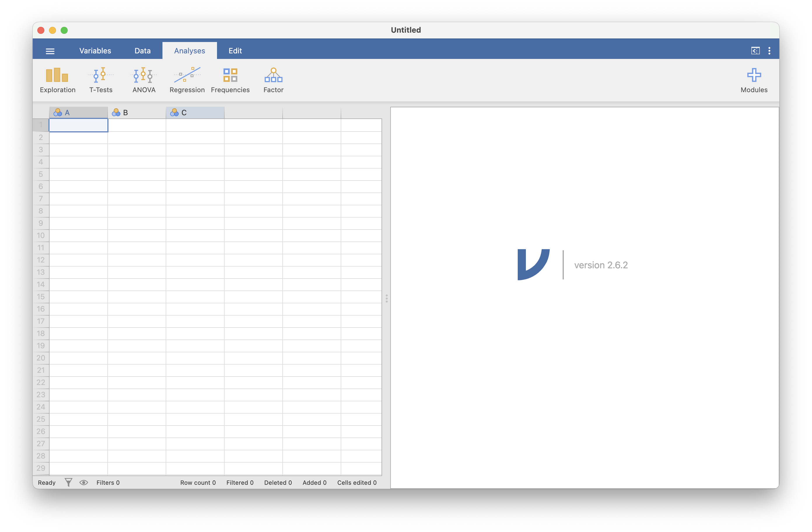Select column header A
812x532 pixels.
click(x=78, y=113)
